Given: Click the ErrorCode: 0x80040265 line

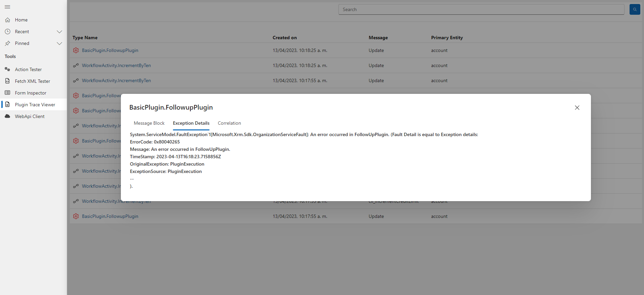Looking at the screenshot, I should (x=155, y=142).
